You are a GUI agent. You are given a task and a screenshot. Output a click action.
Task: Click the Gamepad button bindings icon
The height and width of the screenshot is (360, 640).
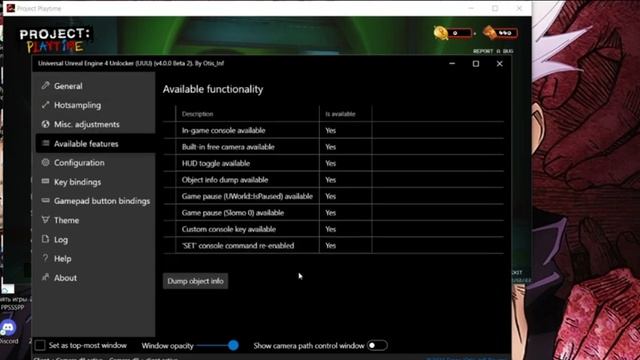45,201
